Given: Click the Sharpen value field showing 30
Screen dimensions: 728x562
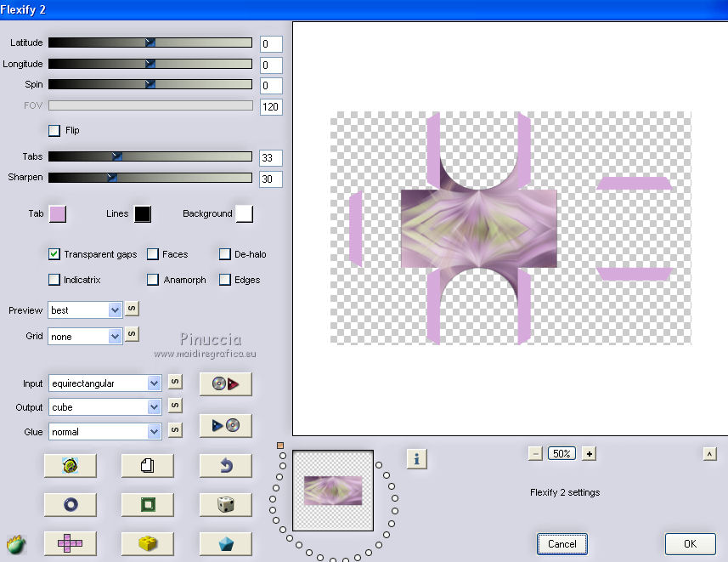Looking at the screenshot, I should point(271,179).
